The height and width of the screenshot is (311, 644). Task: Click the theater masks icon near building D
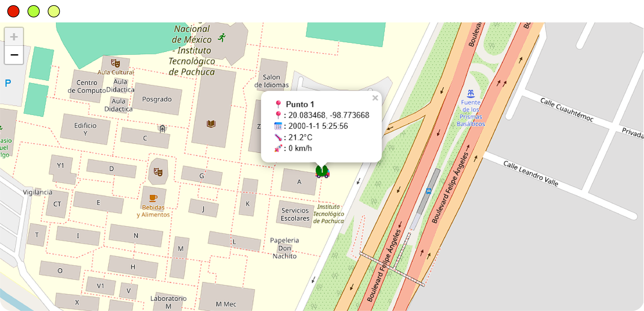[158, 172]
